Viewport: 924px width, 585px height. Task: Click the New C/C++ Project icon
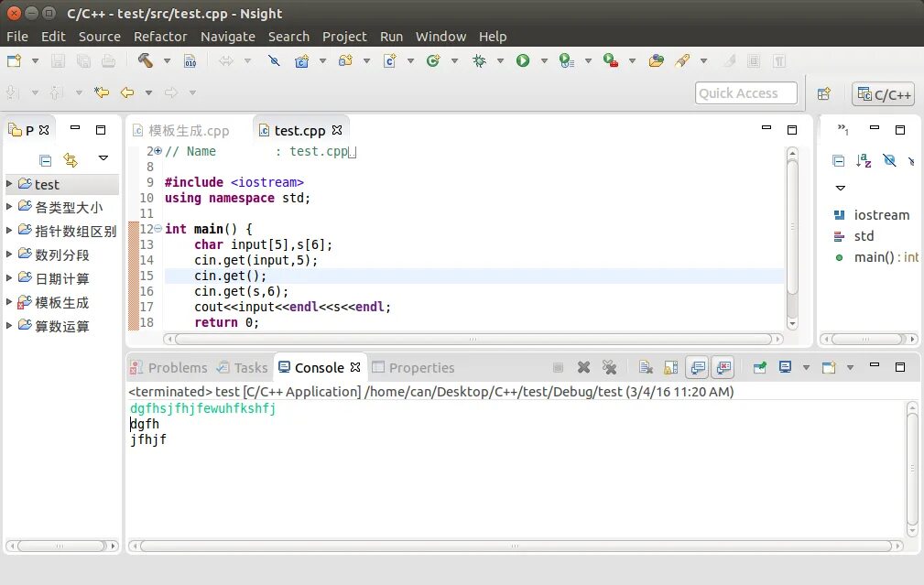pos(301,60)
